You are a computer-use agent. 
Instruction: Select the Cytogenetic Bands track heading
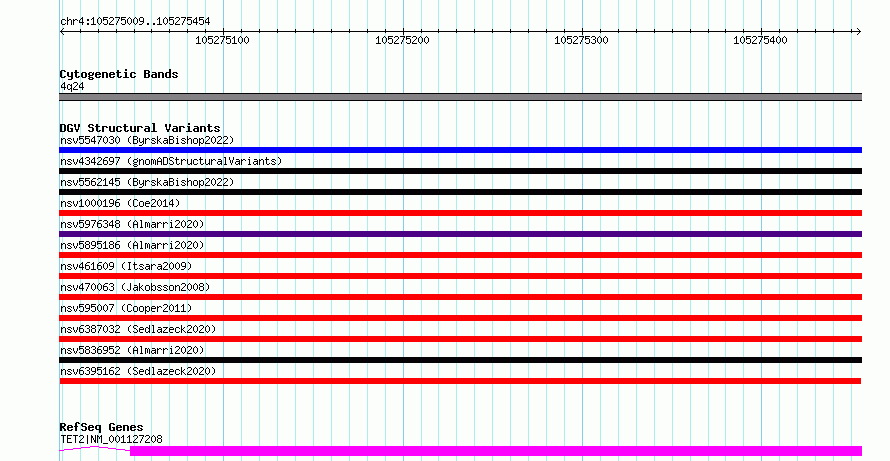[119, 74]
